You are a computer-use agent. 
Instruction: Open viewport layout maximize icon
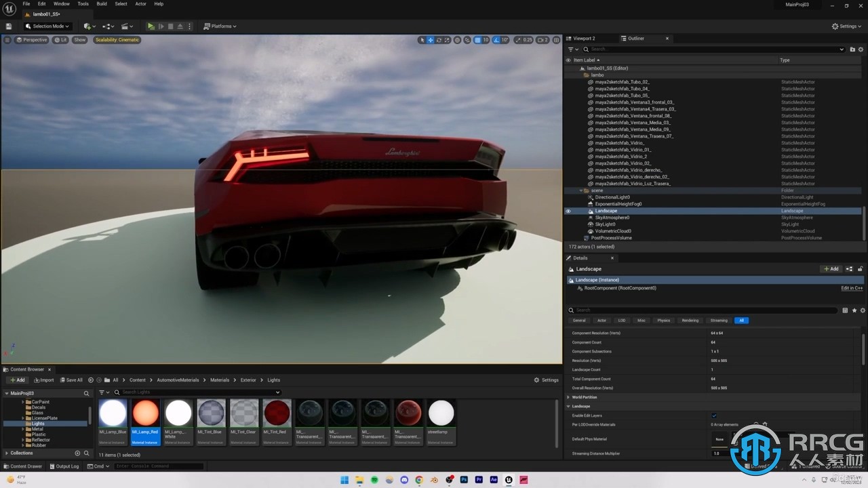(556, 40)
